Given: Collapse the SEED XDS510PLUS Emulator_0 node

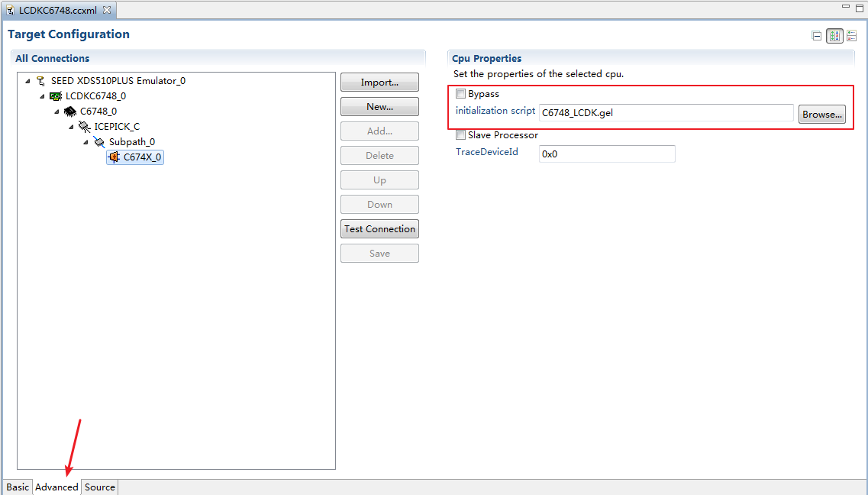Looking at the screenshot, I should click(x=27, y=80).
